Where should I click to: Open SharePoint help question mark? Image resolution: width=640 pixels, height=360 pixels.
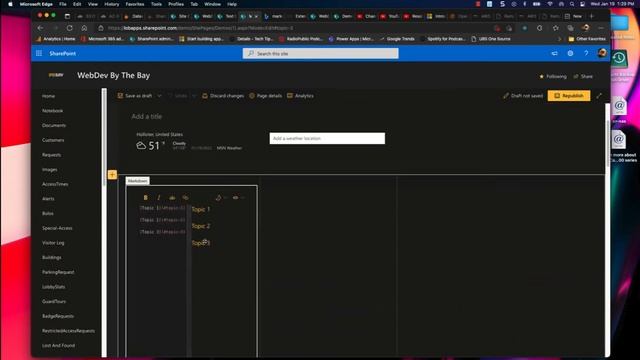(x=586, y=53)
